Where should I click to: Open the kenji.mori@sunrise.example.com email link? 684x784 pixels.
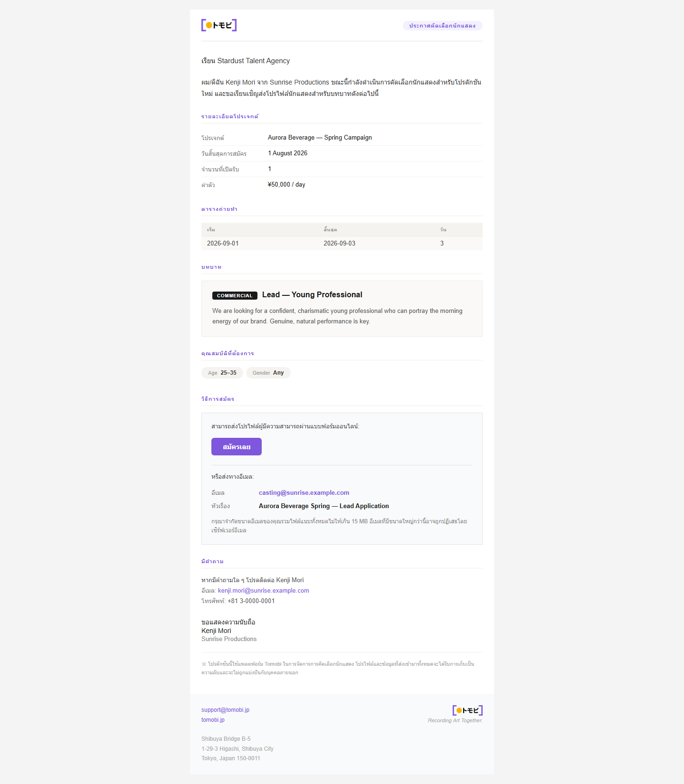(264, 591)
